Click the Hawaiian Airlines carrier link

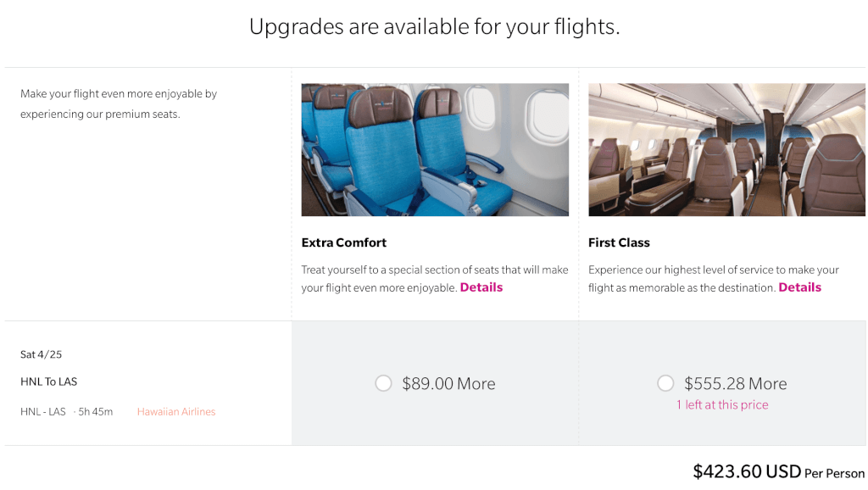click(176, 412)
